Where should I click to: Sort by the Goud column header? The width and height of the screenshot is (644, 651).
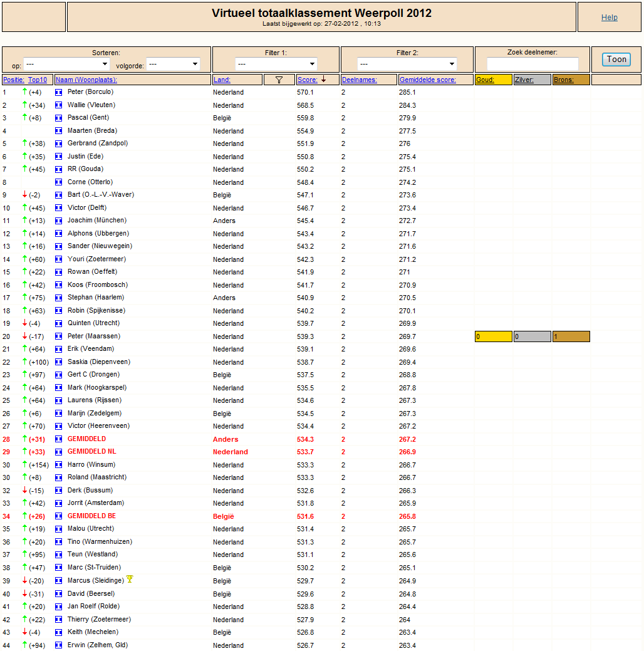pyautogui.click(x=485, y=80)
